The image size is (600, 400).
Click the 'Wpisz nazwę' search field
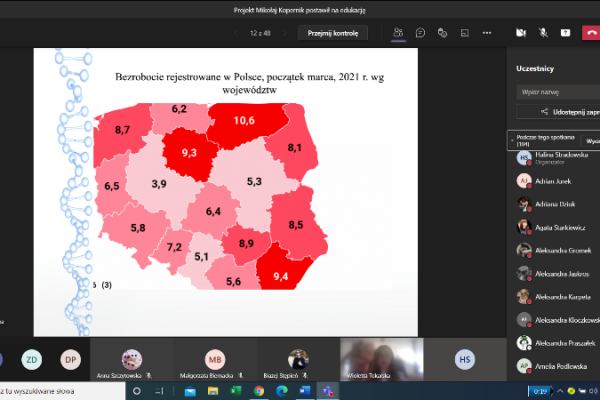click(555, 91)
